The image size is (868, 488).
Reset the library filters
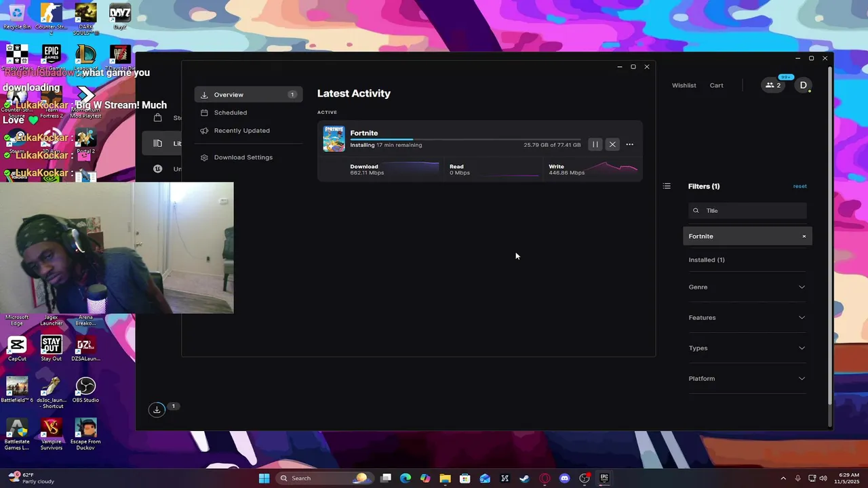click(800, 186)
